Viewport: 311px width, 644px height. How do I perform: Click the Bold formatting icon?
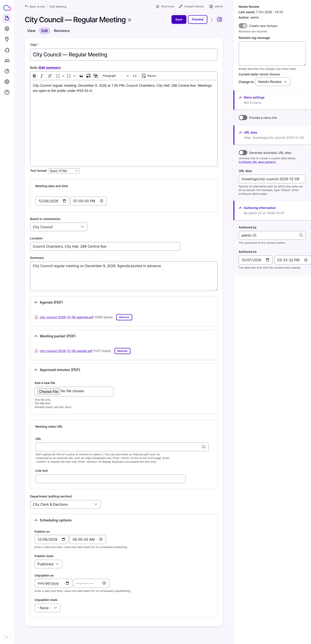click(x=34, y=76)
